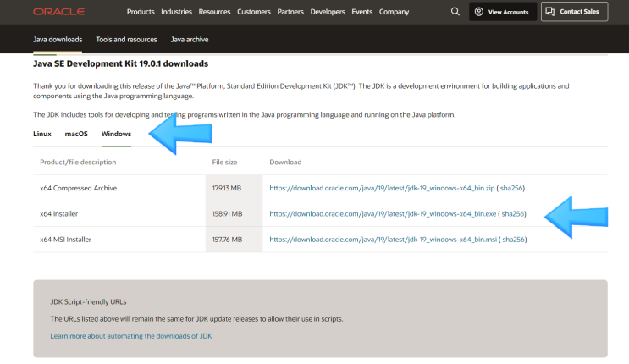Click the View Accounts button

pyautogui.click(x=503, y=12)
